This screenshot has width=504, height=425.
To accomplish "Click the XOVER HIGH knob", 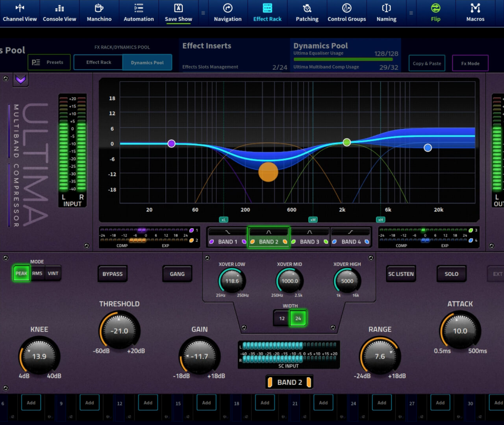I will point(347,281).
